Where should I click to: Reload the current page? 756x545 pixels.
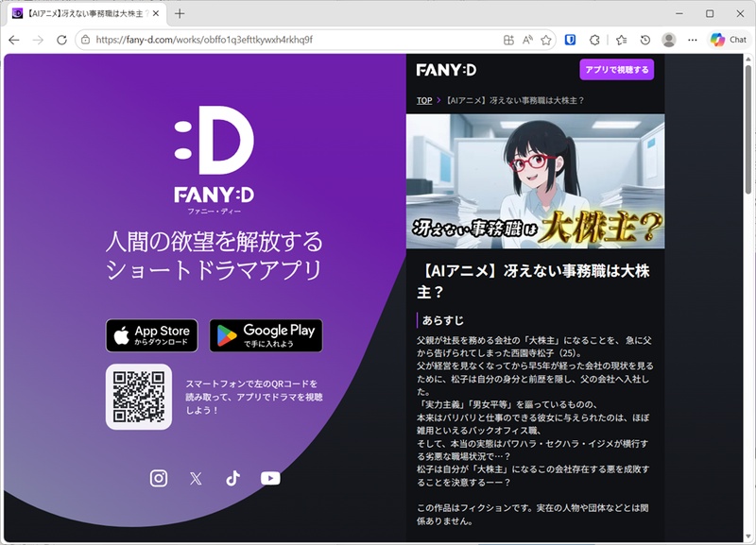[x=61, y=40]
